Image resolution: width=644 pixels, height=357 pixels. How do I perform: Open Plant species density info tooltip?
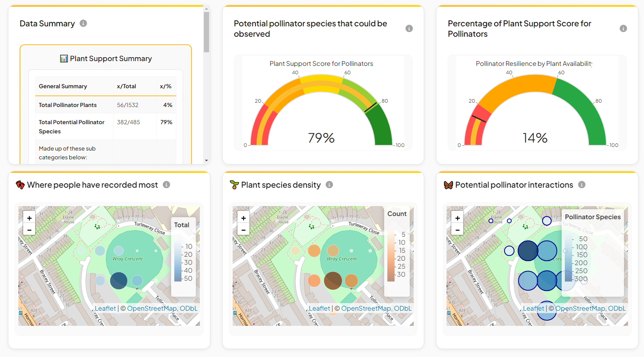point(329,185)
